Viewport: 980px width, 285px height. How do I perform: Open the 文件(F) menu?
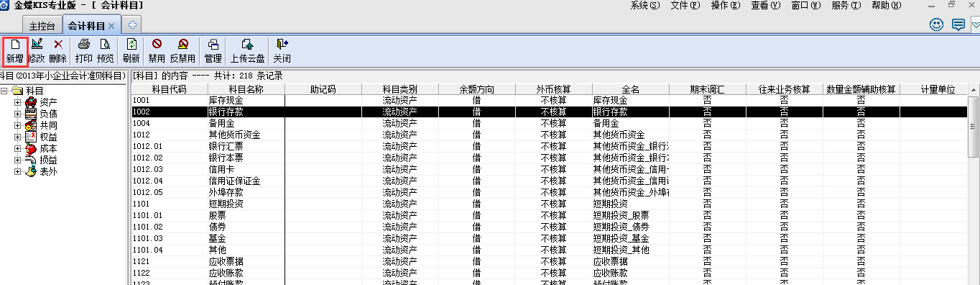[685, 6]
